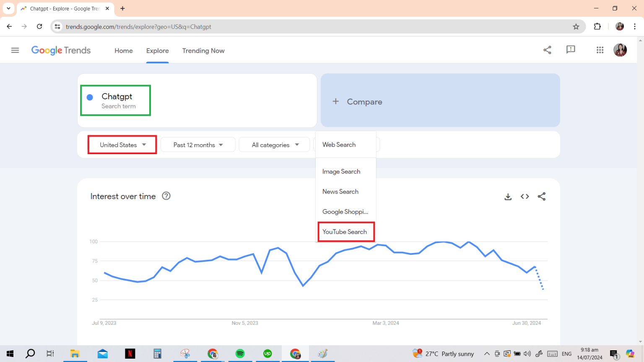Click the volume speaker icon

click(527, 354)
